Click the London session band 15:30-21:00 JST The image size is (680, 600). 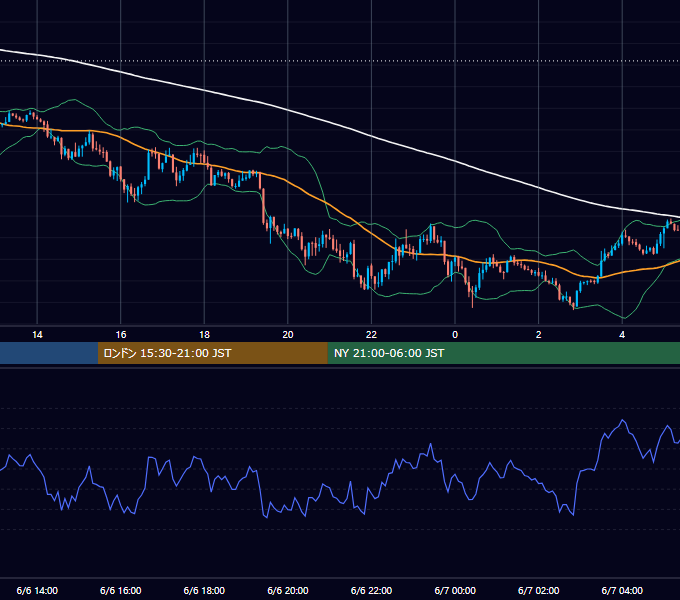pos(212,353)
